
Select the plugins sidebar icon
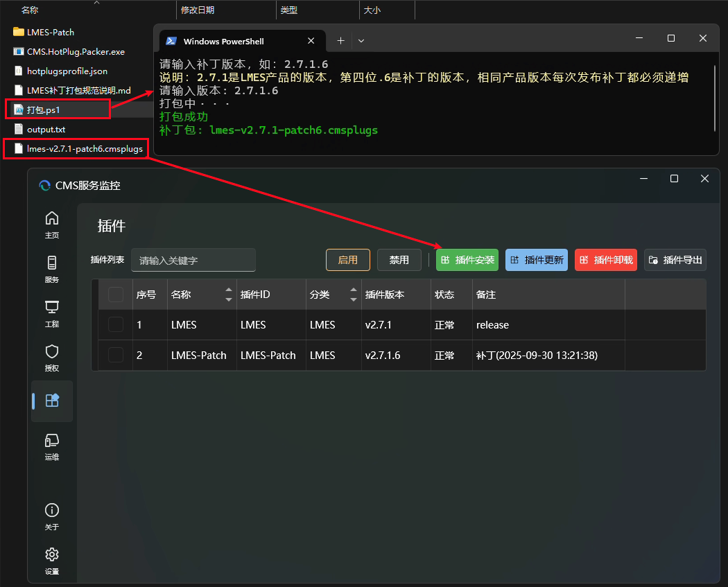(52, 401)
